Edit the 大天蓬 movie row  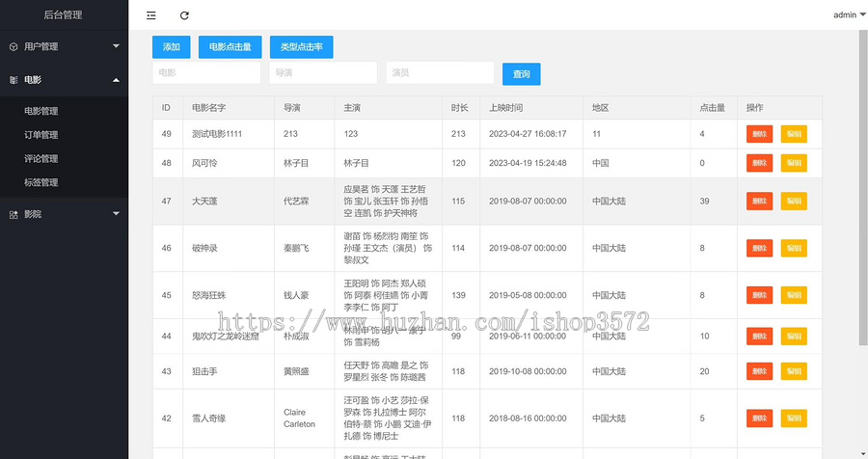[794, 201]
